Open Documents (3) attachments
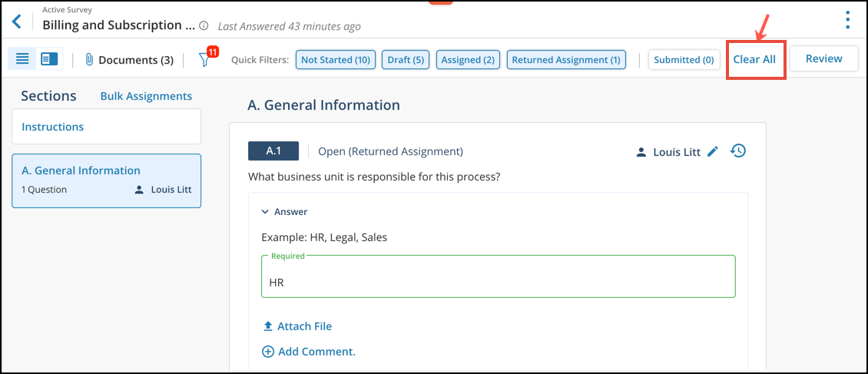The width and height of the screenshot is (868, 374). click(129, 60)
